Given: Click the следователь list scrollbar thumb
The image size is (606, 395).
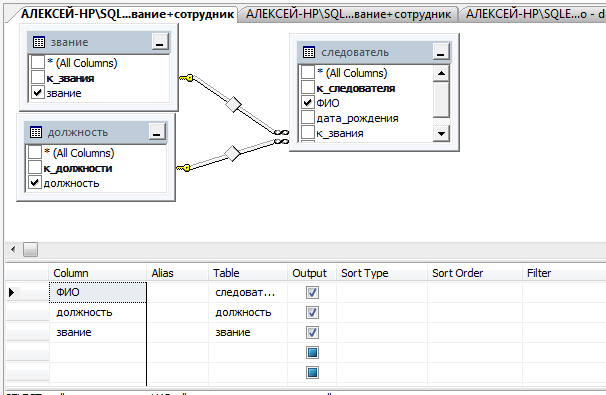Looking at the screenshot, I should coord(441,99).
